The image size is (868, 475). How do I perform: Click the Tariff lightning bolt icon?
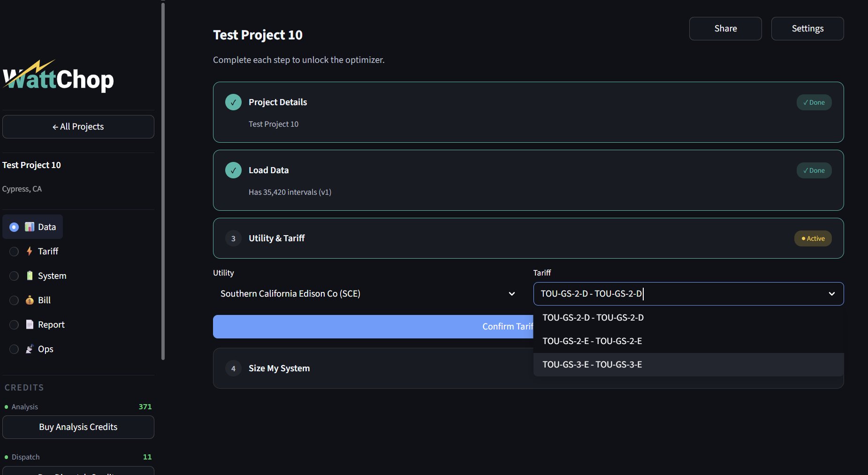[x=28, y=251]
